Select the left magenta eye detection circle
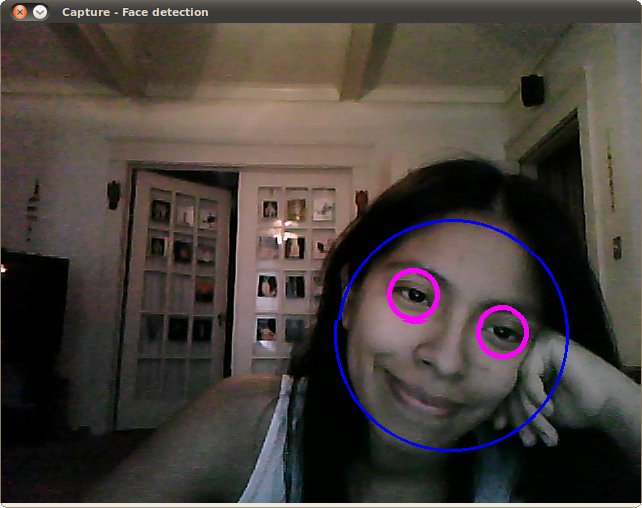This screenshot has height=508, width=642. [413, 296]
